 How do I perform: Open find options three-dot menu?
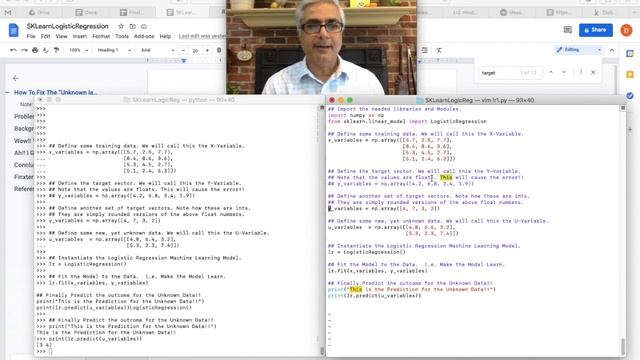tap(581, 72)
